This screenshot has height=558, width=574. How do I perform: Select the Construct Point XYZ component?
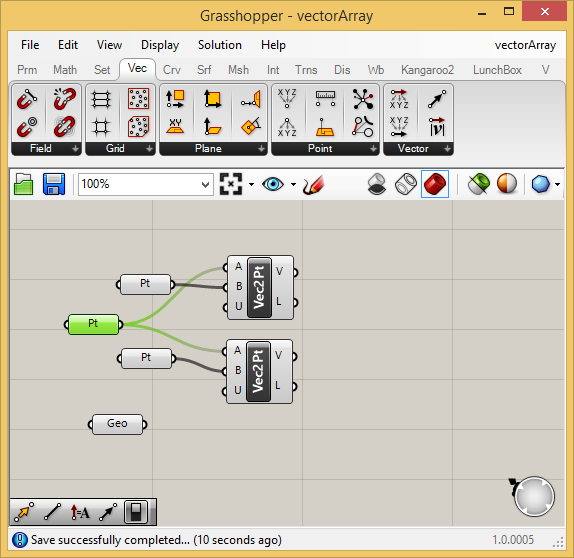coord(287,98)
